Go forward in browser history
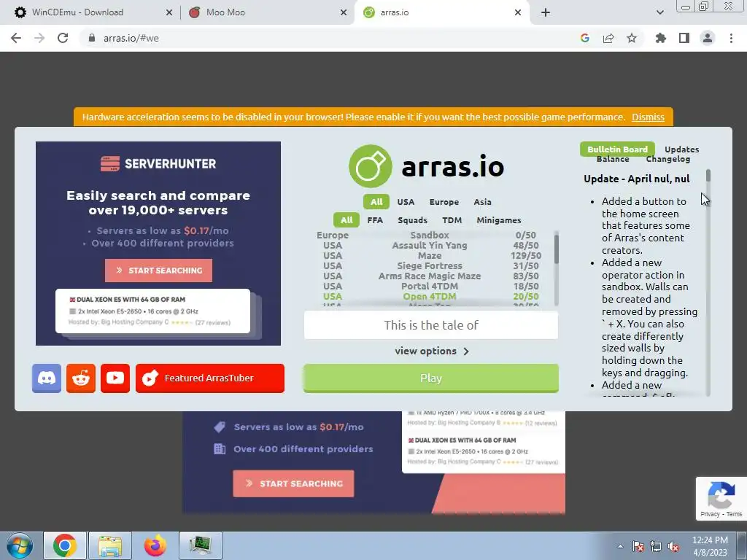 coord(39,38)
